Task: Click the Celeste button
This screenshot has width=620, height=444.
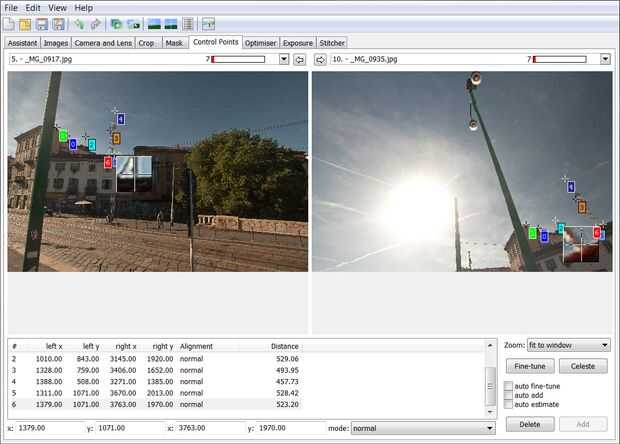Action: [583, 366]
